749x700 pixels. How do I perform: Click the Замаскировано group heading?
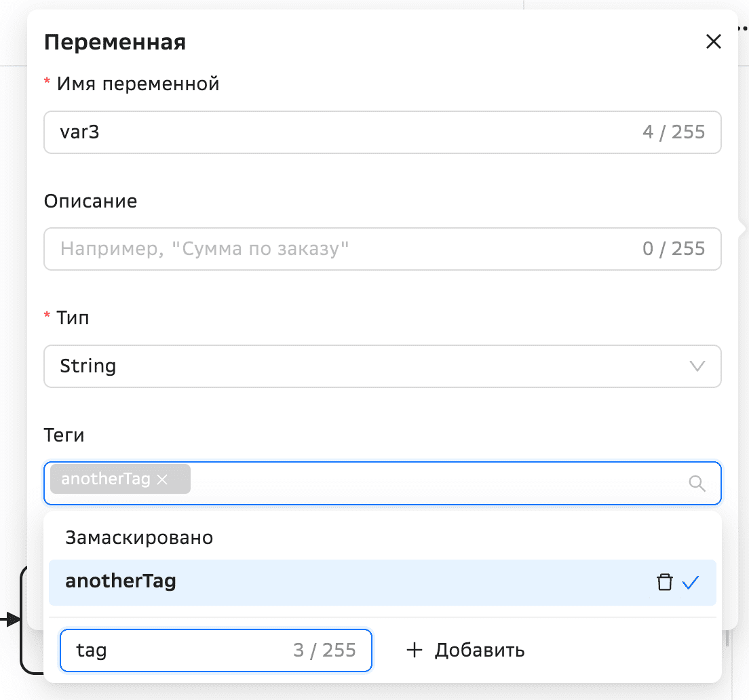pos(139,537)
